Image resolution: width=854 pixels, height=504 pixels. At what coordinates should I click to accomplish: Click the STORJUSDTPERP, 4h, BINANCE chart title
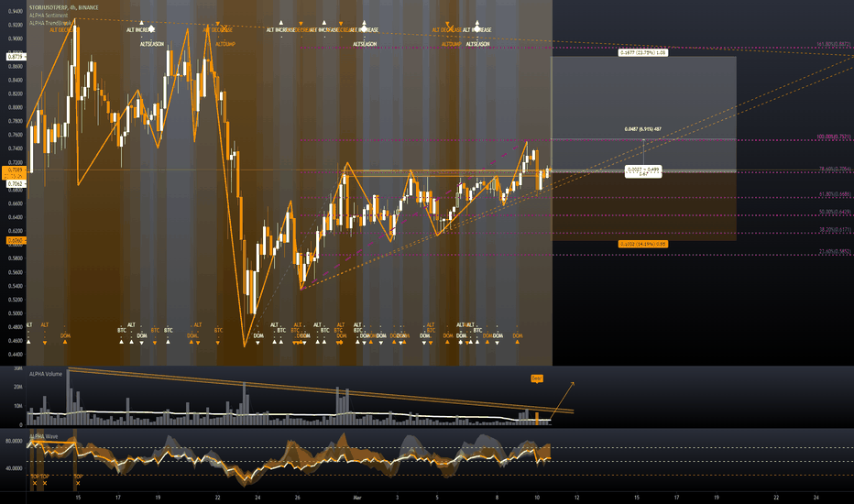(64, 7)
